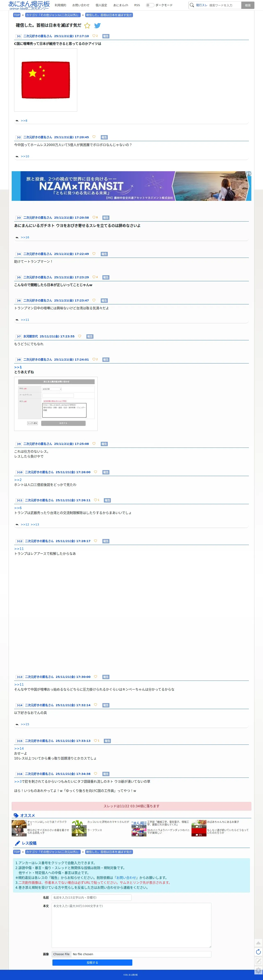Viewport: 263px width, 980px height.
Task: Click the 検索 search button
Action: [247, 5]
